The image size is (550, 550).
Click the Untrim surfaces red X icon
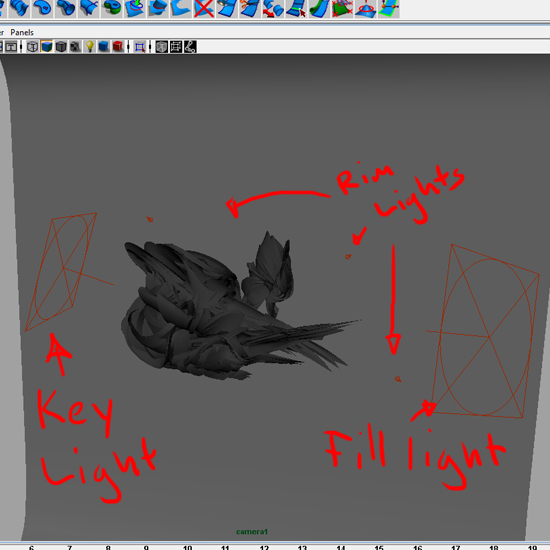pyautogui.click(x=204, y=8)
